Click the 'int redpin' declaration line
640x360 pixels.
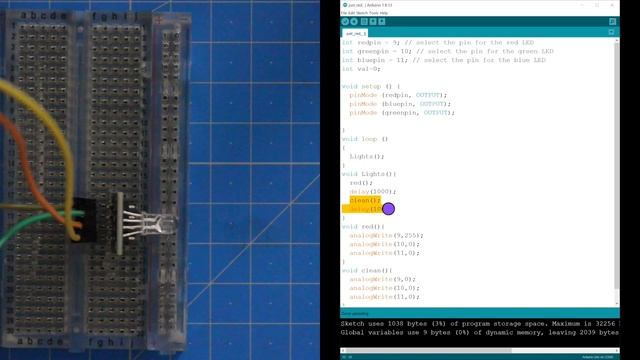coord(438,42)
